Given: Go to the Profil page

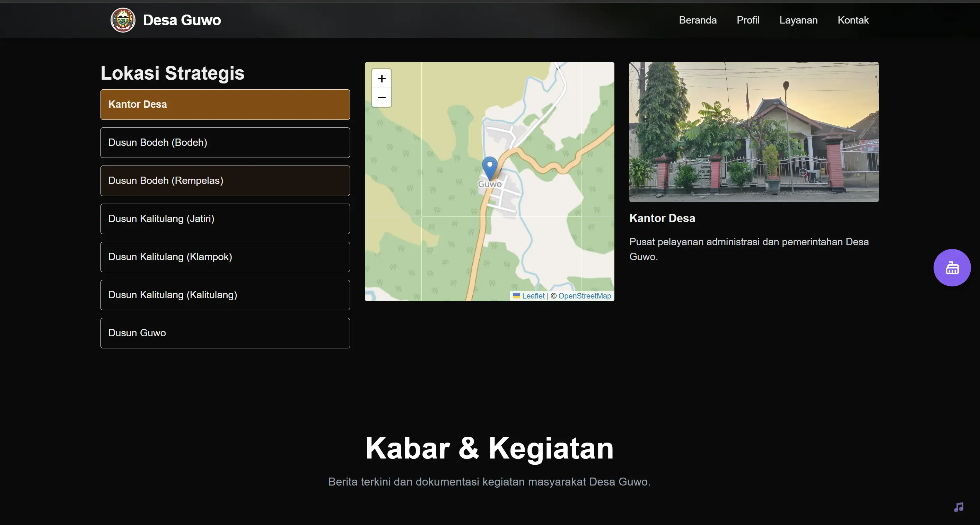Looking at the screenshot, I should (748, 20).
